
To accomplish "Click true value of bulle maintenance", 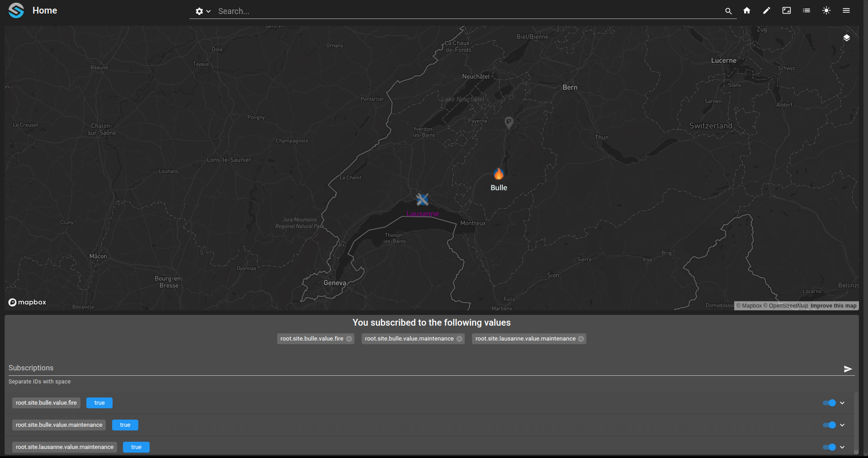I will (125, 425).
